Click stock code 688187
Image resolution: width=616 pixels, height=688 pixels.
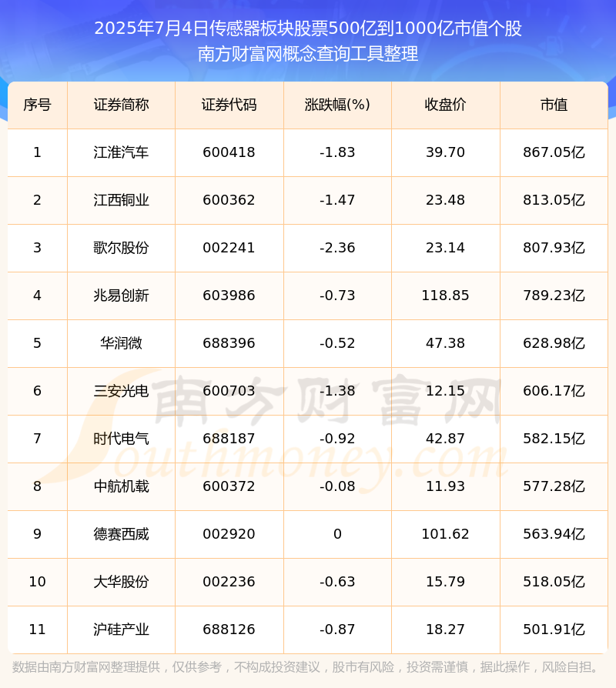229,439
